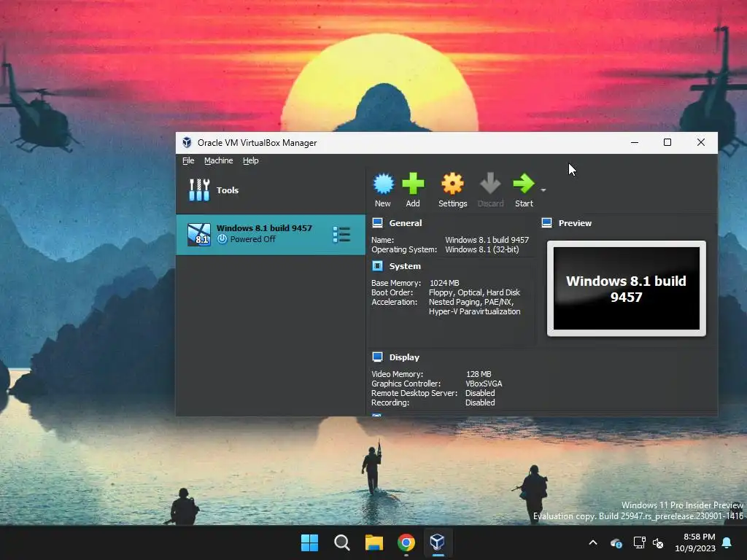Click the VBoxSVGA graphics controller value
The height and width of the screenshot is (560, 747).
[x=484, y=384]
